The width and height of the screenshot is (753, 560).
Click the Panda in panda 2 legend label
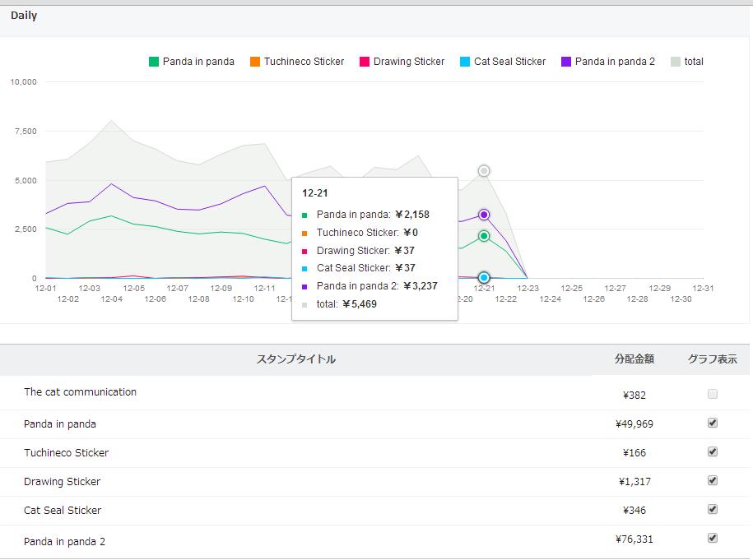pos(615,62)
